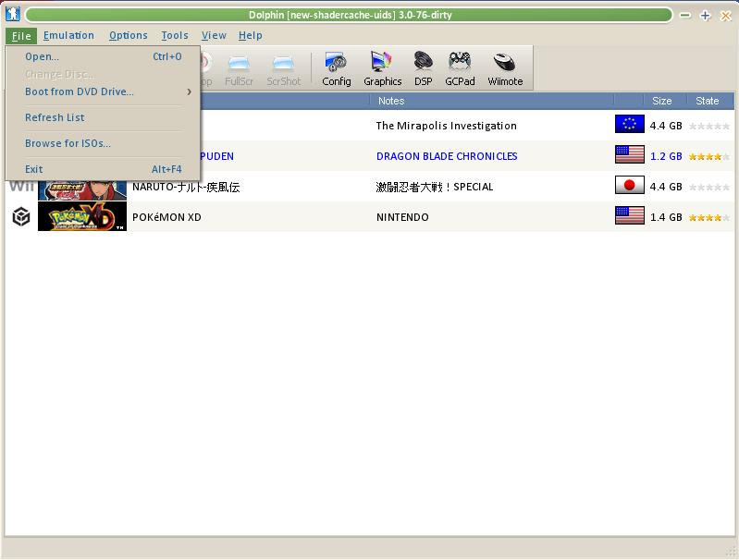Select Refresh List in File menu
This screenshot has width=739, height=560.
pyautogui.click(x=103, y=117)
